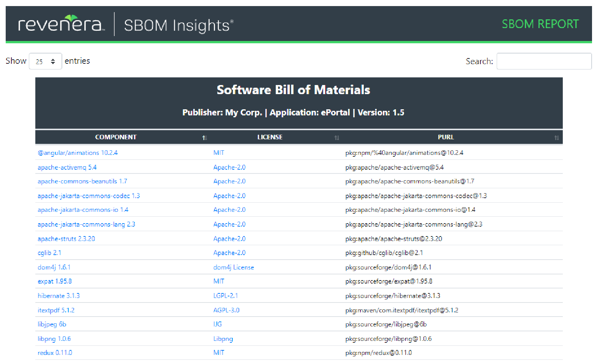This screenshot has height=364, width=600.
Task: Select the PURL pkg:sourceforge/hibernate@3.1.3
Action: pos(393,296)
